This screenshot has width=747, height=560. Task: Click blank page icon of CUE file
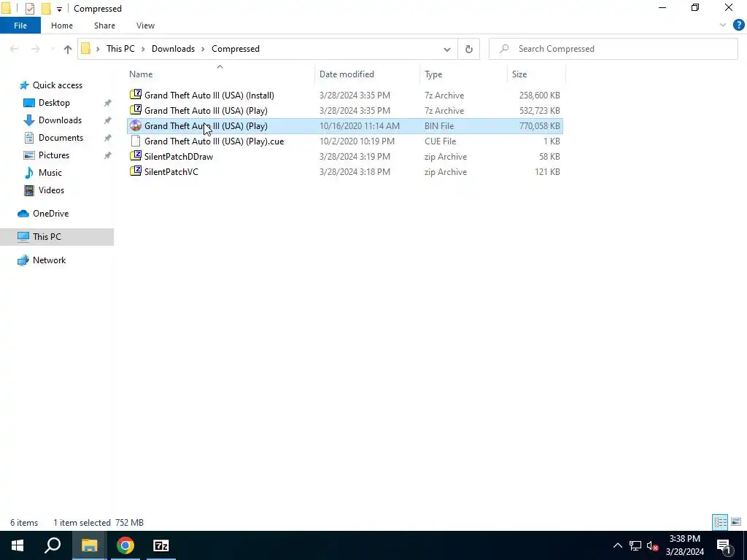tap(136, 141)
